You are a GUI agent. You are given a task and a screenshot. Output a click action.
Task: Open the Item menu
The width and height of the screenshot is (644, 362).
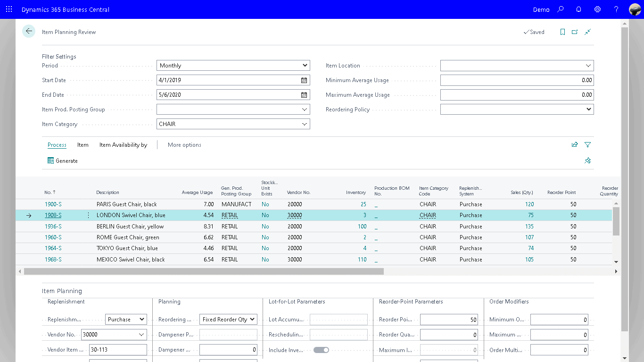coord(83,145)
